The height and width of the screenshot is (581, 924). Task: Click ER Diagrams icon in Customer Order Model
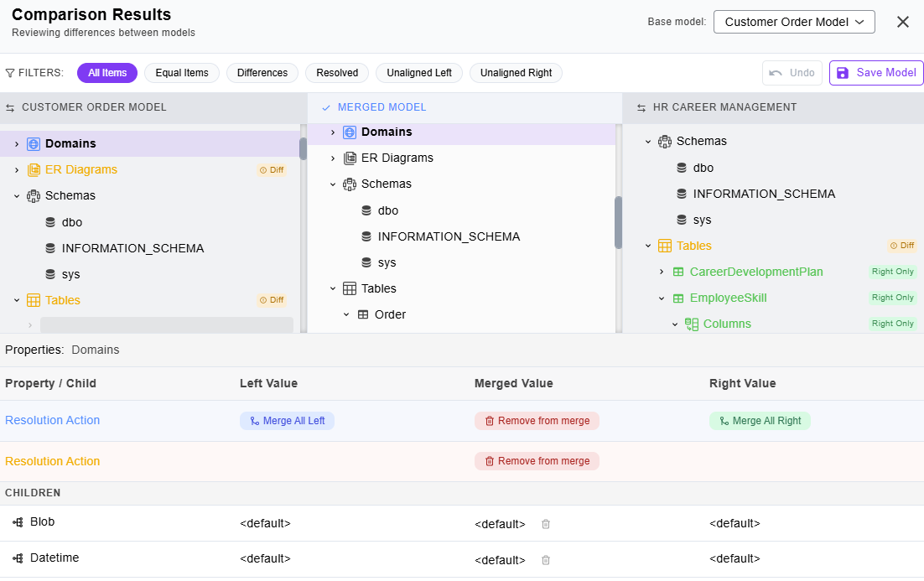tap(34, 169)
